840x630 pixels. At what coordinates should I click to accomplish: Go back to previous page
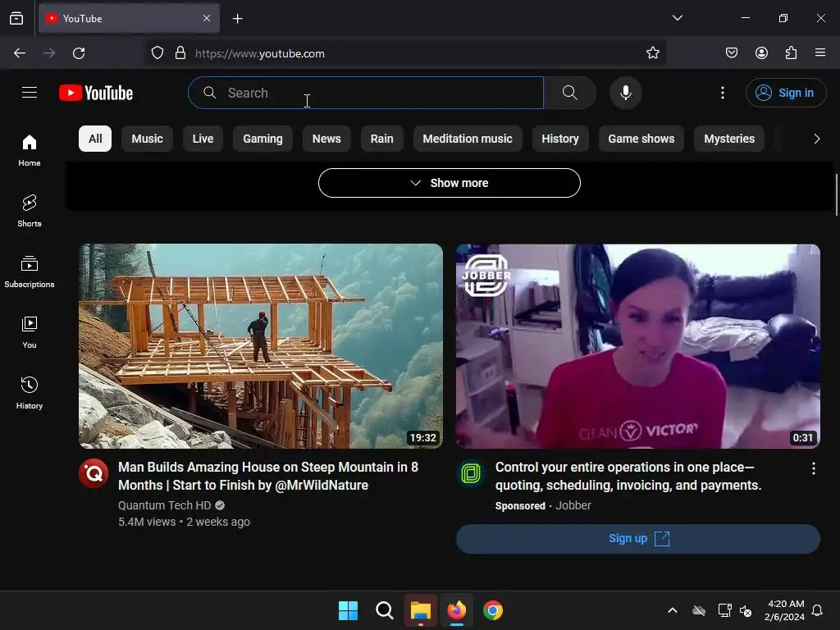click(20, 53)
